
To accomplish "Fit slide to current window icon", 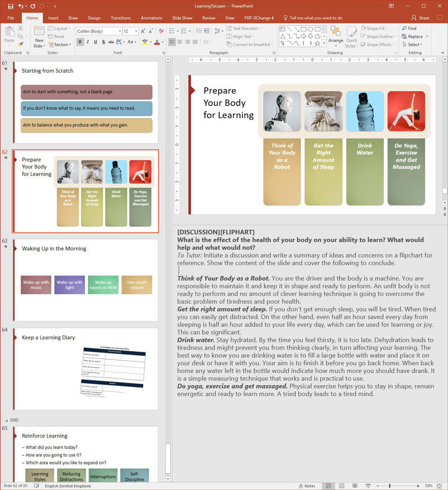I will tap(439, 486).
